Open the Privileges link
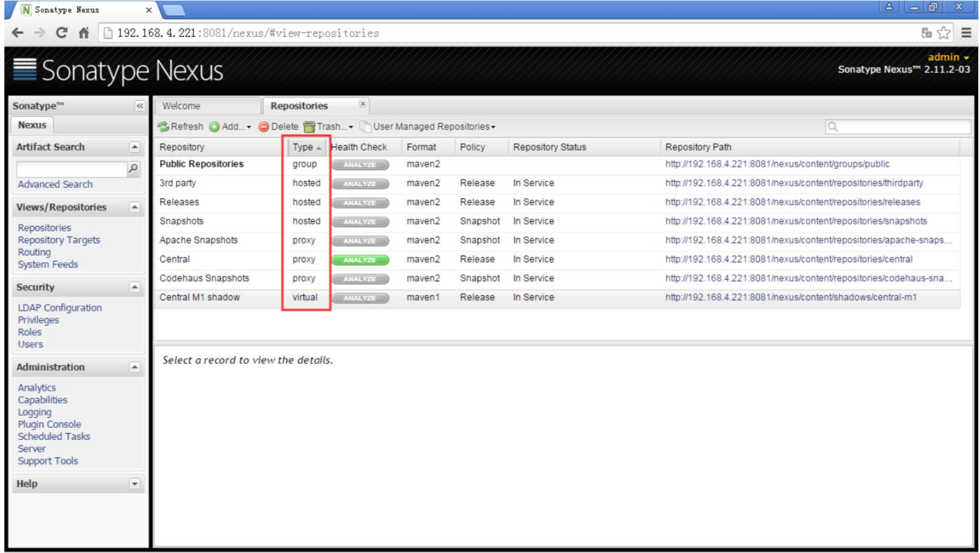The height and width of the screenshot is (553, 980). coord(38,320)
